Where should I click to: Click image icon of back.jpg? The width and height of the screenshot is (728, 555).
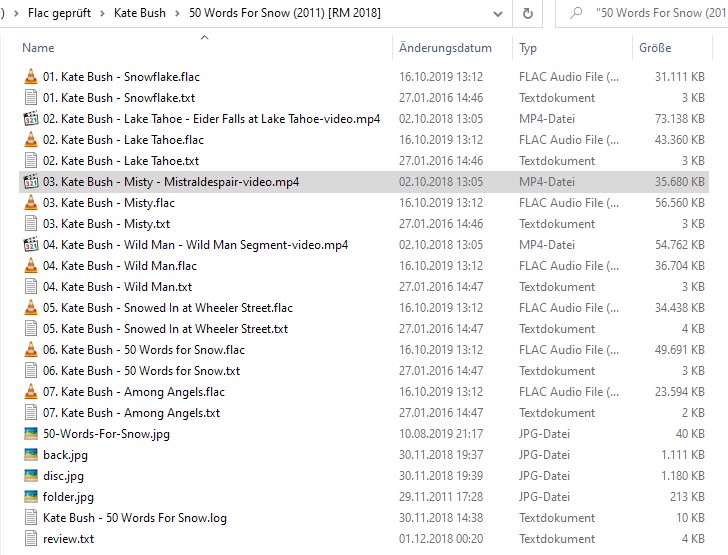point(31,454)
